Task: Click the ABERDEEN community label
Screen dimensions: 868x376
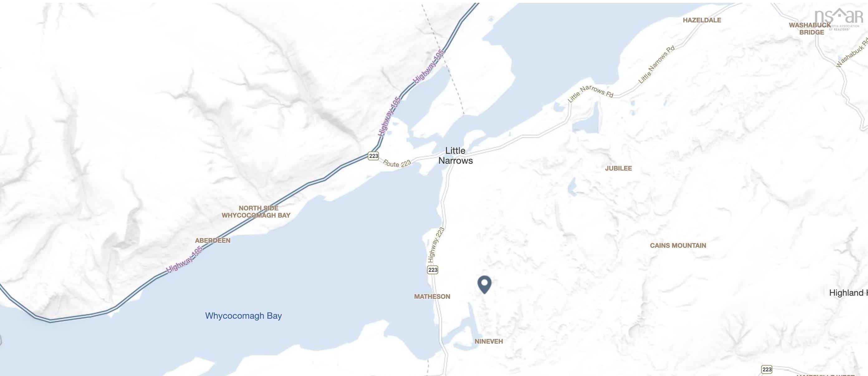Action: click(213, 241)
